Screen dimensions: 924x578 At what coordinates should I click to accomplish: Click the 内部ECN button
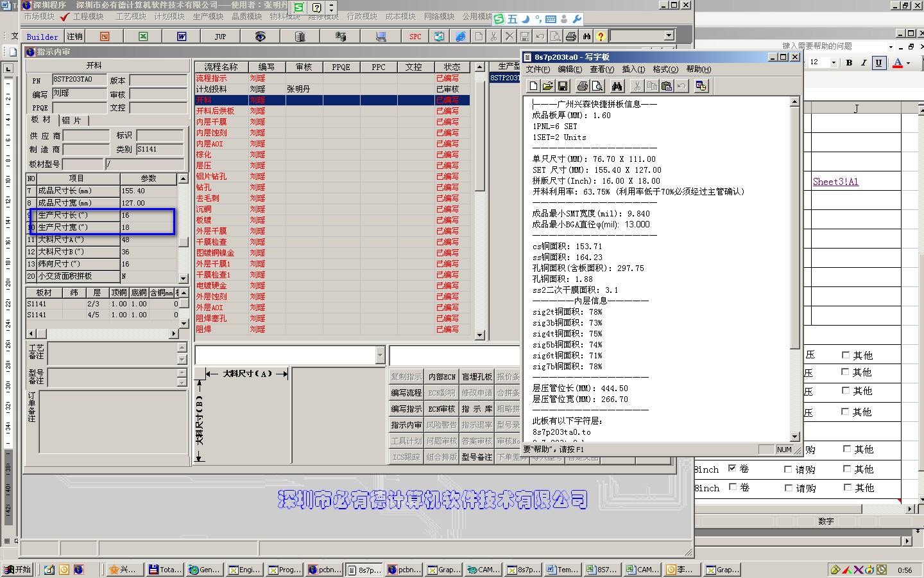[x=441, y=377]
